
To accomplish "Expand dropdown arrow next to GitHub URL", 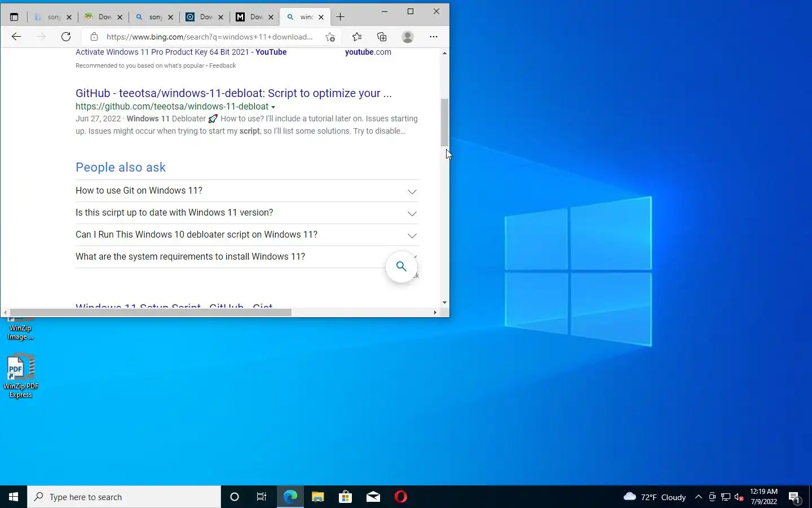I will pyautogui.click(x=273, y=107).
